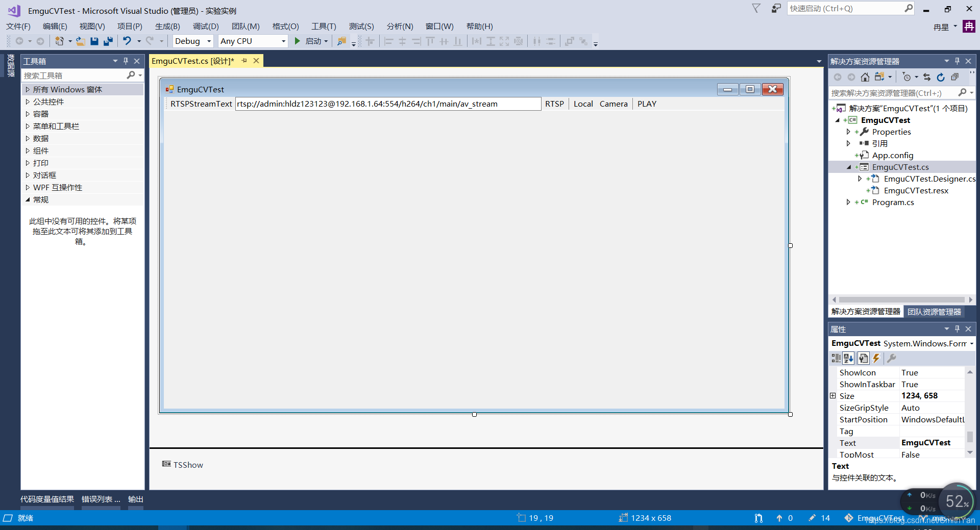Click the feedback icon near quick launch

776,8
